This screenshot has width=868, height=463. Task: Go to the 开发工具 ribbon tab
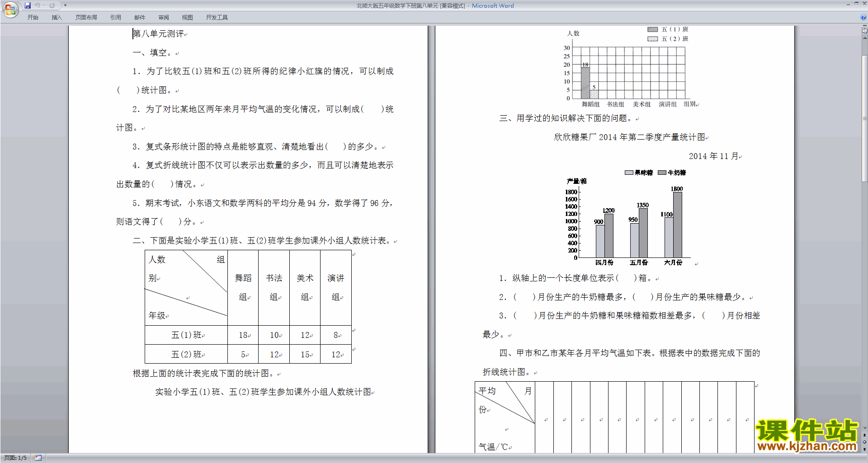(217, 18)
